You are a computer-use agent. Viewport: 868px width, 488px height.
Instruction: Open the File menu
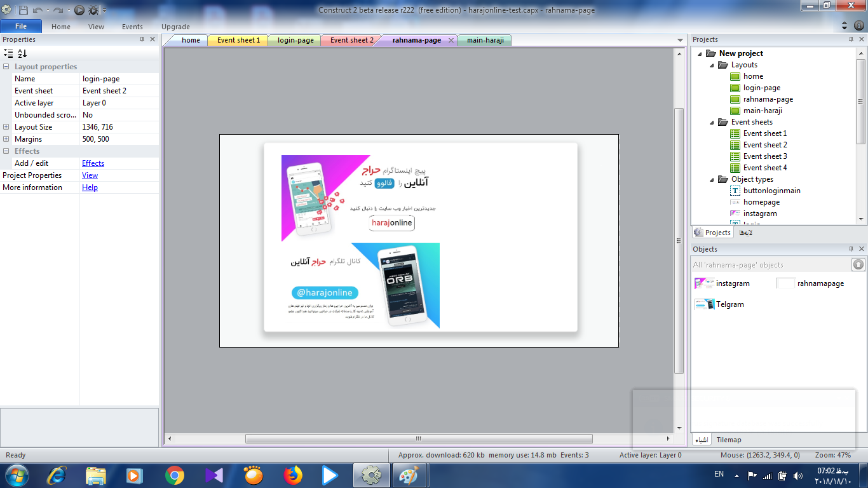click(21, 26)
